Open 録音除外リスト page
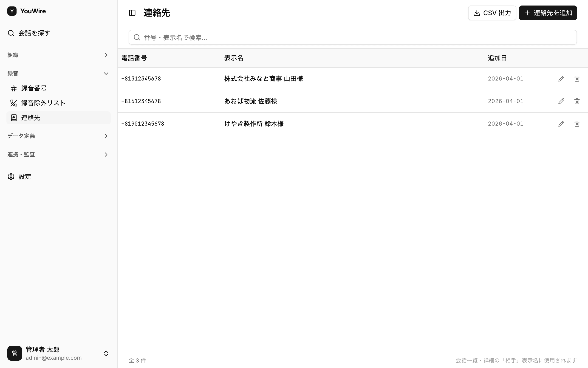Viewport: 588px width, 368px height. click(58, 103)
